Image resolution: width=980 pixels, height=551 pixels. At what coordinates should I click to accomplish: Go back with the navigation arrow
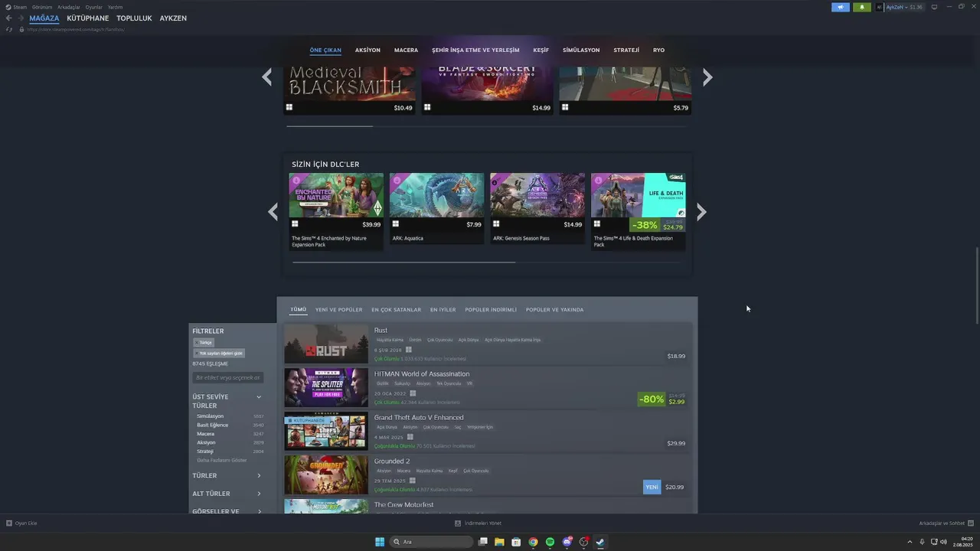pyautogui.click(x=9, y=18)
